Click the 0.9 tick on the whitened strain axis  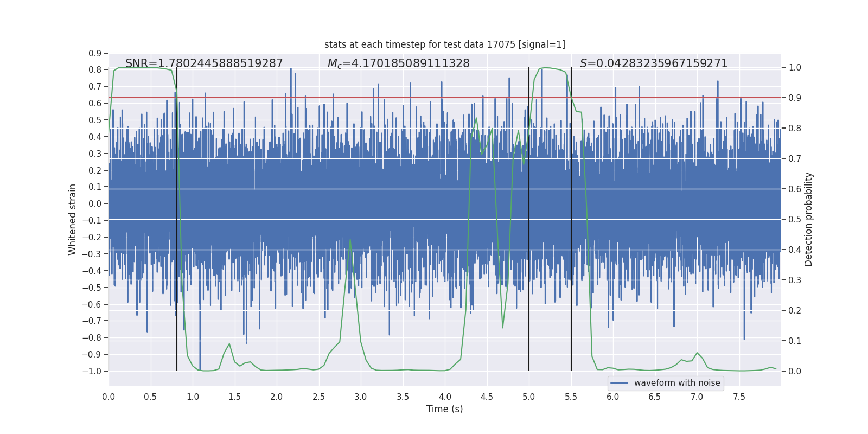point(95,53)
